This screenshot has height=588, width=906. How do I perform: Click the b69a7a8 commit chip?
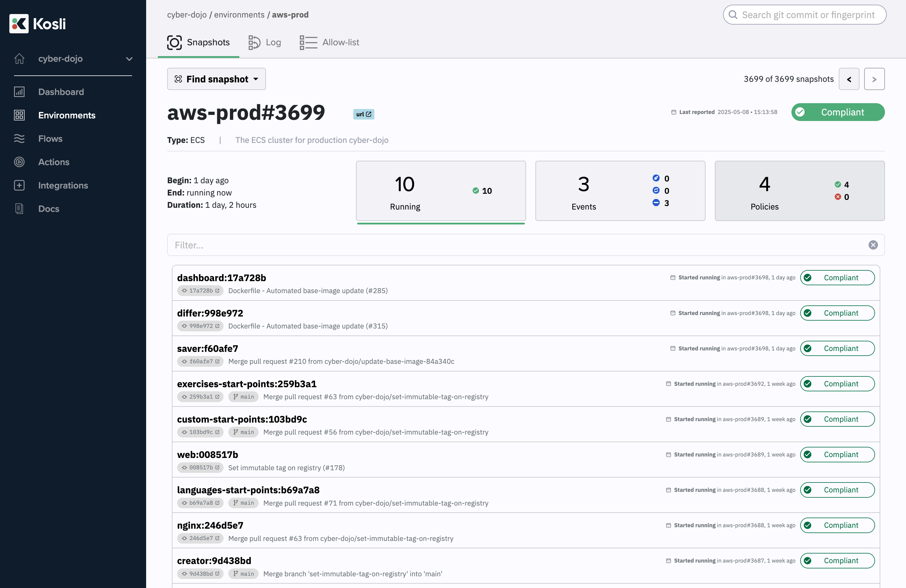pos(200,503)
